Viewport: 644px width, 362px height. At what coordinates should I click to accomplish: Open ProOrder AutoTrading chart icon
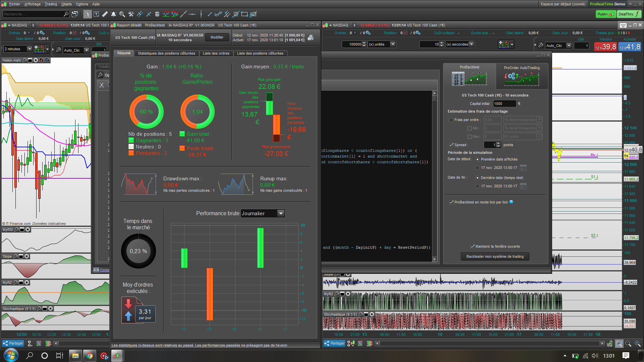tap(522, 78)
